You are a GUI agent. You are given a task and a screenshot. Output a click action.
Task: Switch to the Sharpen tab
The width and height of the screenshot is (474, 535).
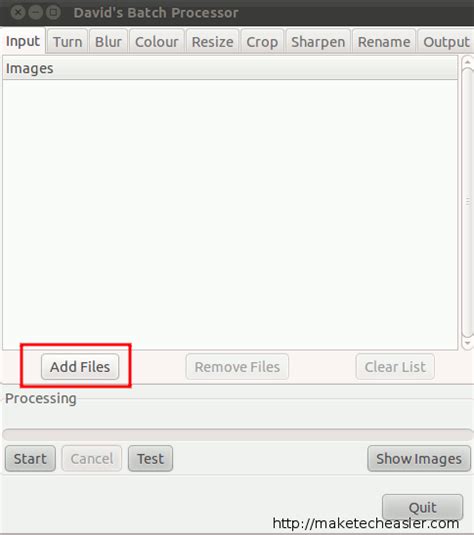[x=318, y=42]
